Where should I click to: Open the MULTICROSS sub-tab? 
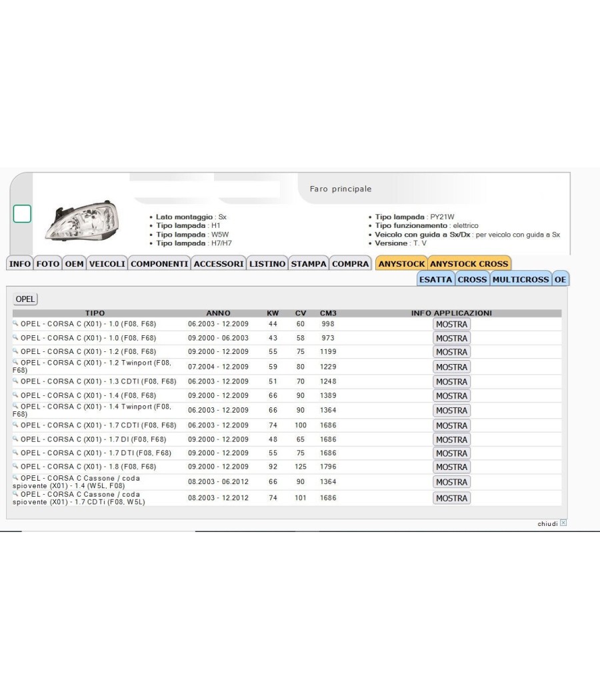[x=521, y=279]
